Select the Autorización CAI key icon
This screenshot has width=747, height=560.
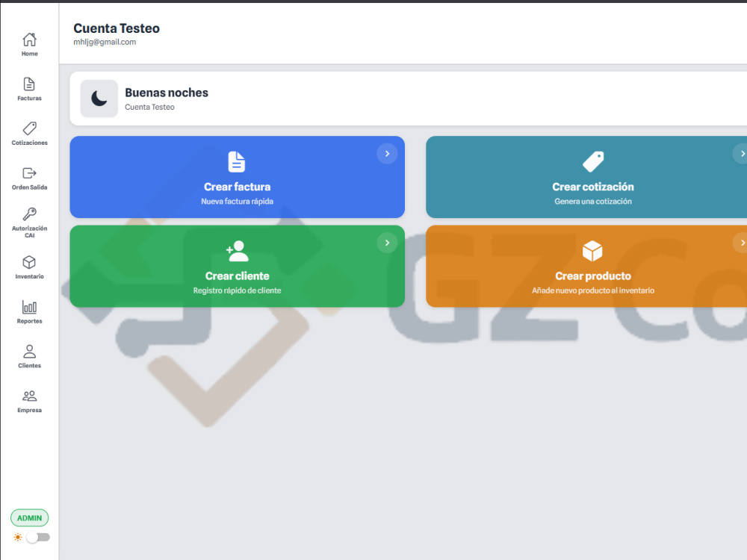click(30, 214)
